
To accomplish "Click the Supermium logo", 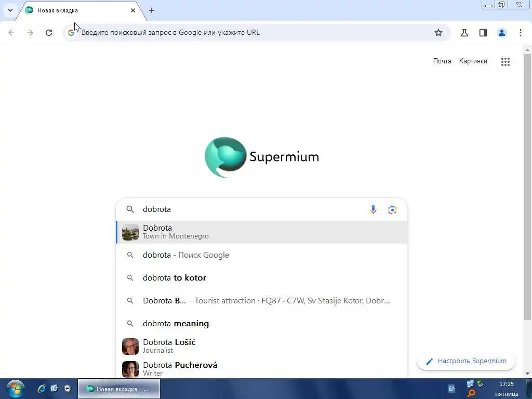I will [262, 157].
